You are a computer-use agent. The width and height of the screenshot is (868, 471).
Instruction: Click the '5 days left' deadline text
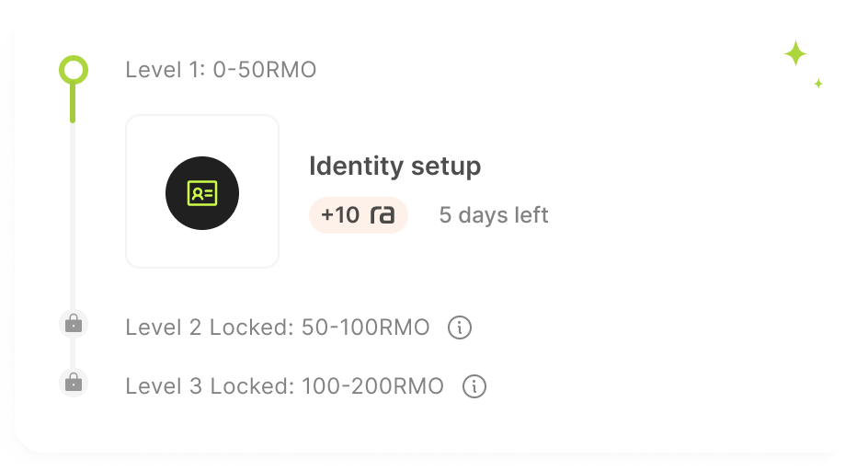pos(494,215)
